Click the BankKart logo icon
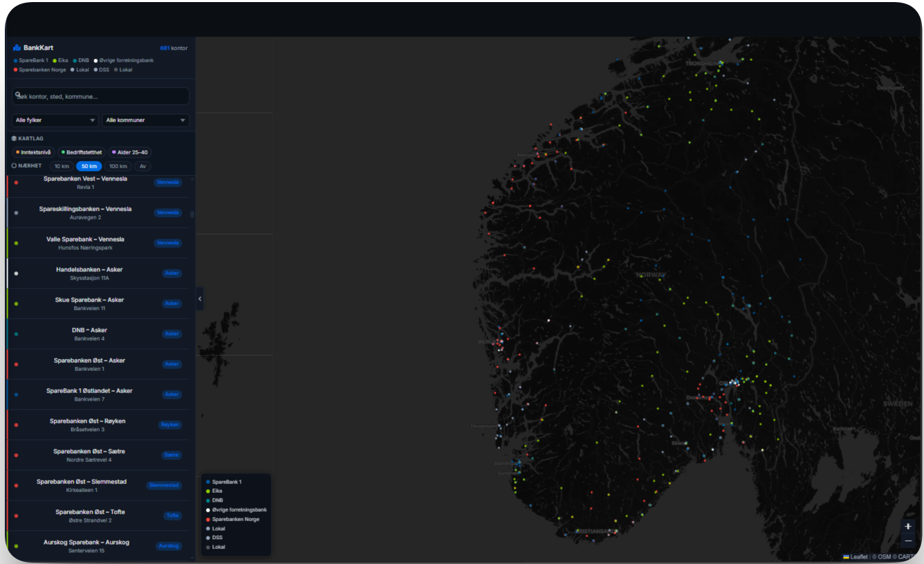The image size is (924, 564). point(17,48)
